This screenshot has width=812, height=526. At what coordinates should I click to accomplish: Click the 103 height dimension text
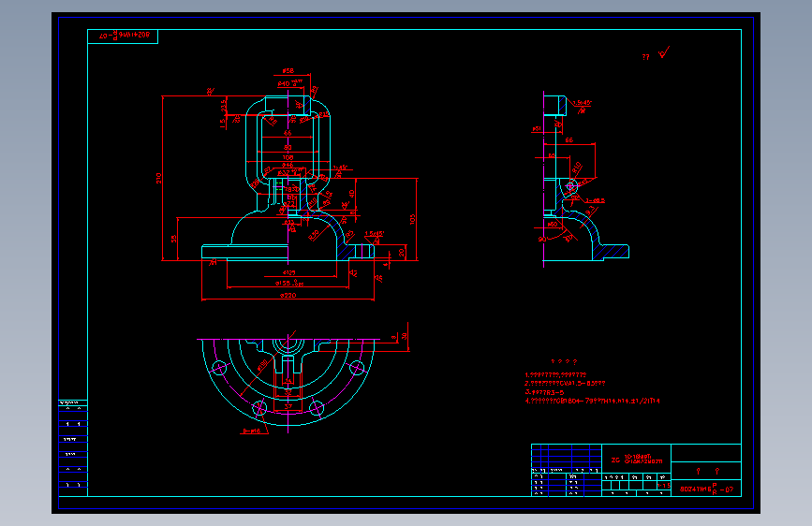click(x=412, y=219)
